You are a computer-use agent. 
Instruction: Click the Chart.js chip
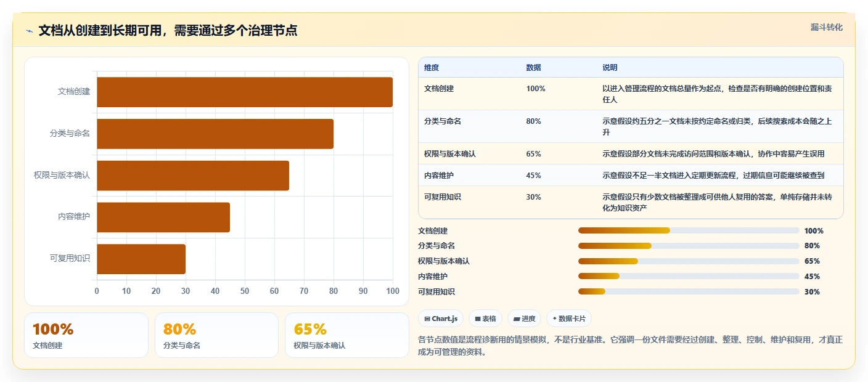point(441,319)
